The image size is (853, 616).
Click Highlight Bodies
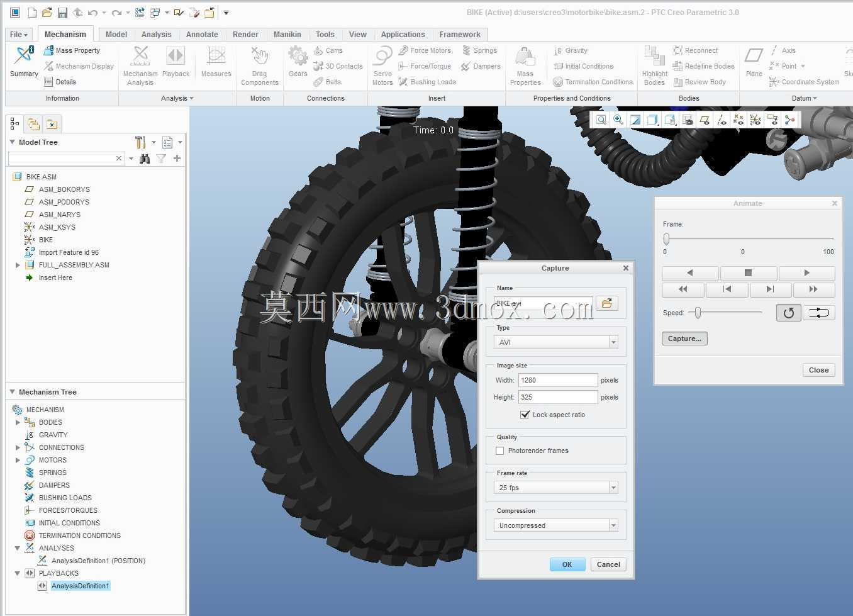coord(654,65)
